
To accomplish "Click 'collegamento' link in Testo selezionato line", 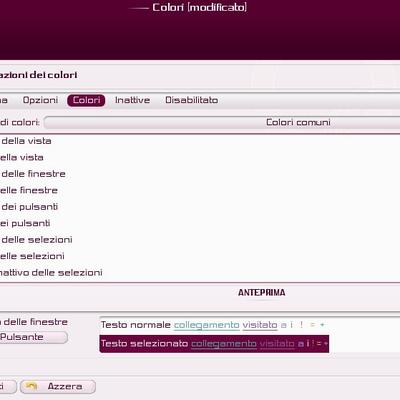I will (224, 344).
